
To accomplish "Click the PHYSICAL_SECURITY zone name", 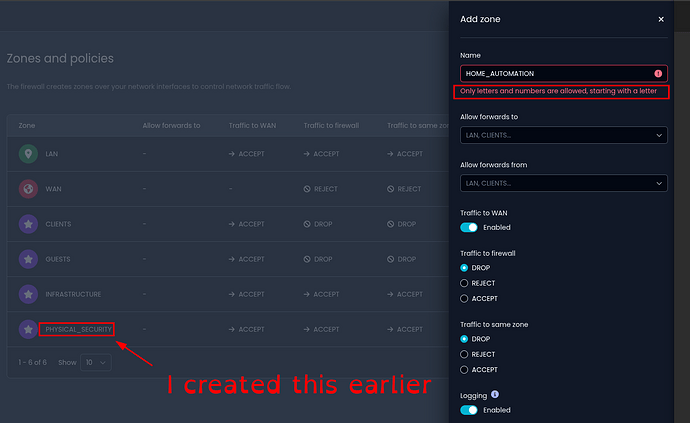I will (77, 329).
